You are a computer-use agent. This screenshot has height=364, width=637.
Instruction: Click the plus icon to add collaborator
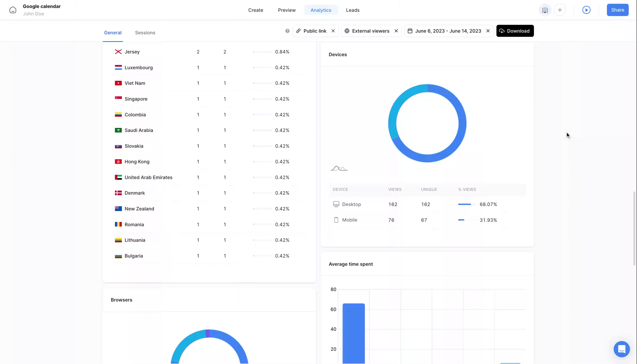coord(560,10)
